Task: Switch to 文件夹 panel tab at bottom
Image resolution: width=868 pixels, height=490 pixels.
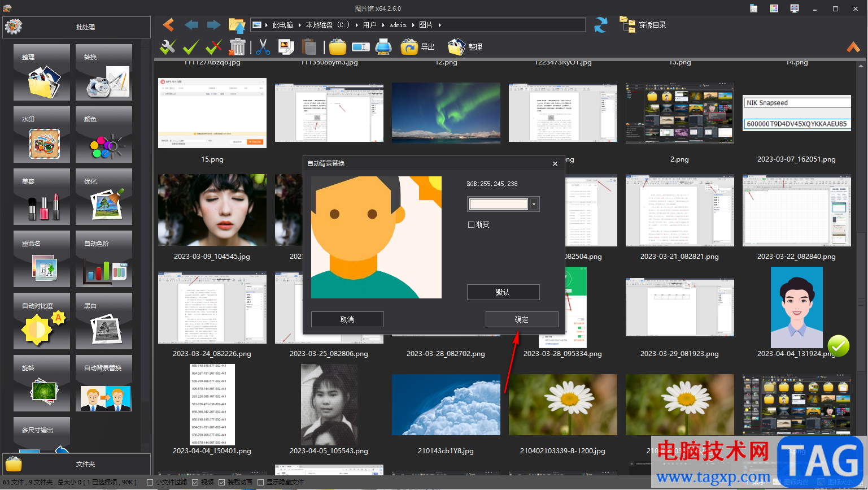Action: click(77, 464)
